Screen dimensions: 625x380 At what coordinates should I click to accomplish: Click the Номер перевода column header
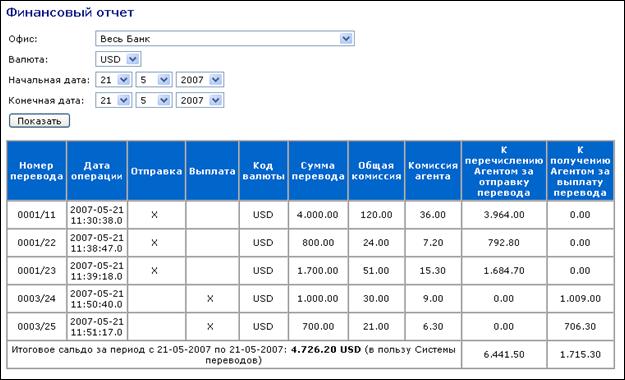(37, 171)
